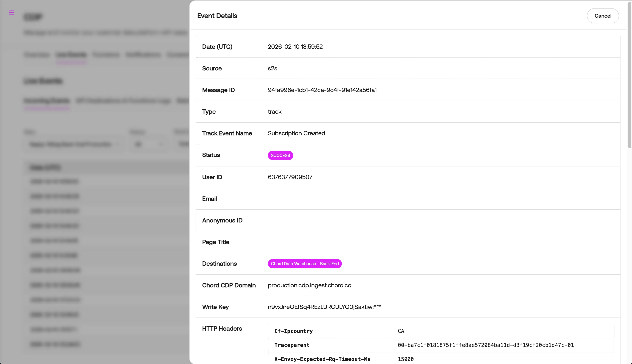Viewport: 632px width, 364px height.
Task: Click the Message ID label
Action: 218,90
